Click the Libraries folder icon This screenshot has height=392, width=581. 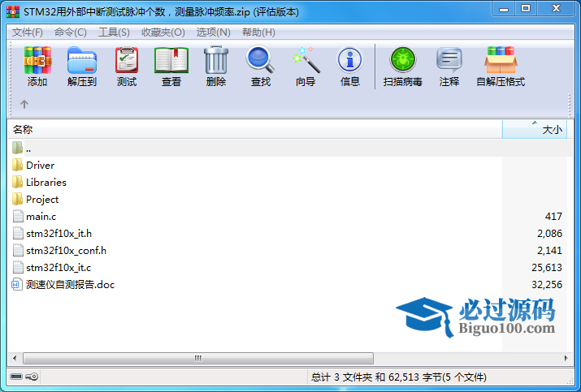tap(17, 182)
